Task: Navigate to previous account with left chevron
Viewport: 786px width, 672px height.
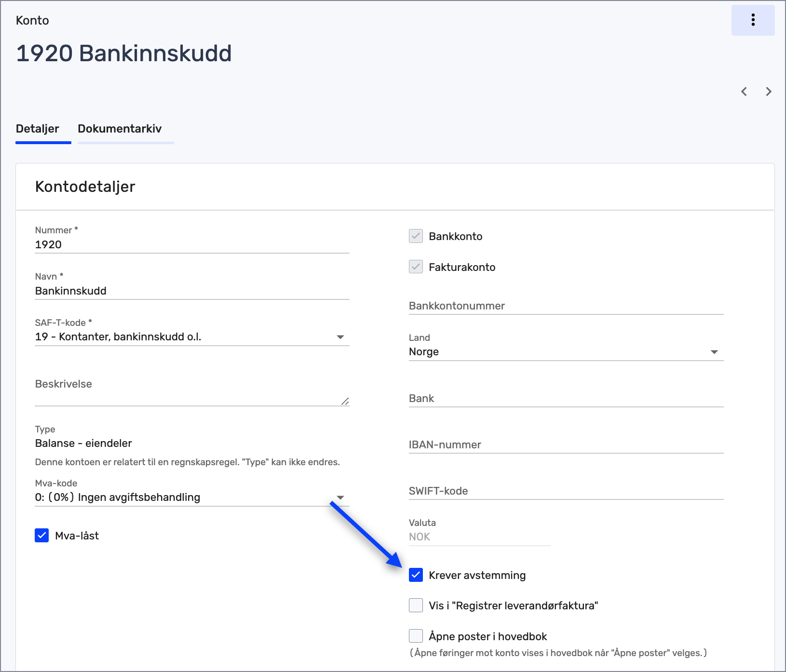Action: (744, 91)
